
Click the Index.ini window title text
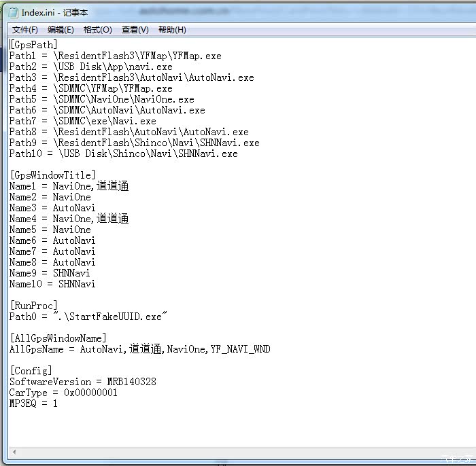point(54,12)
